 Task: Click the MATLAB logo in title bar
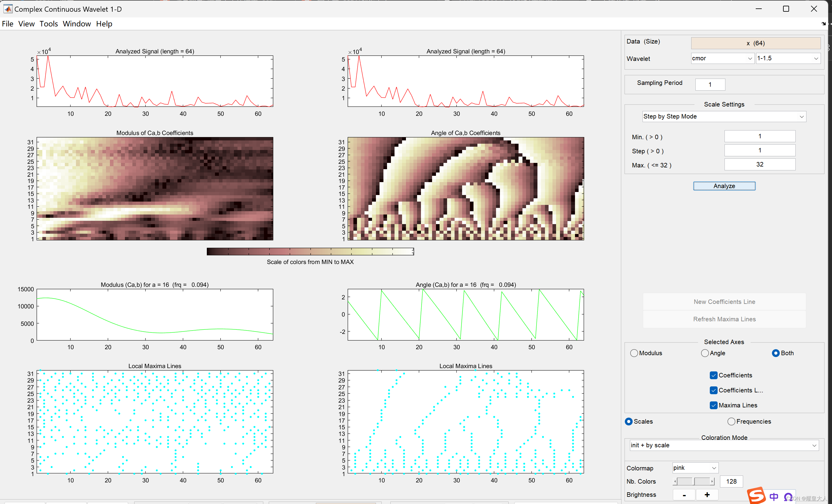[8, 9]
